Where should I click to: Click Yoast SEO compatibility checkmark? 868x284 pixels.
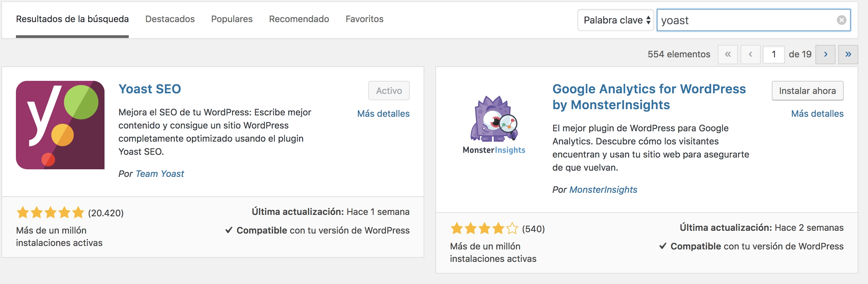pyautogui.click(x=229, y=230)
